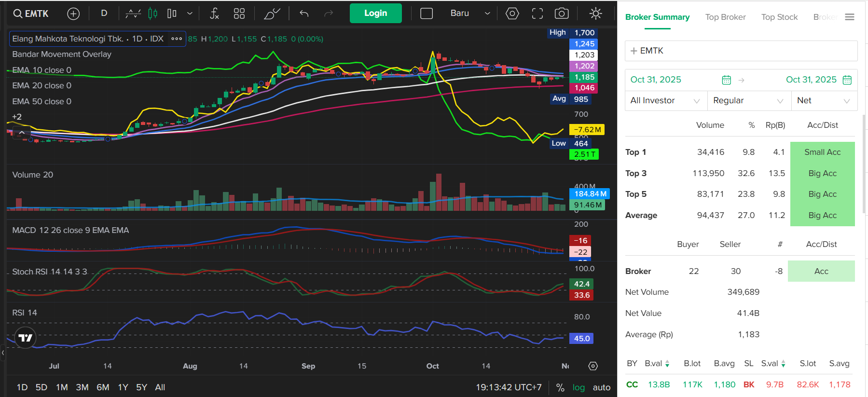Switch to the Broker Summary tab

pos(657,17)
